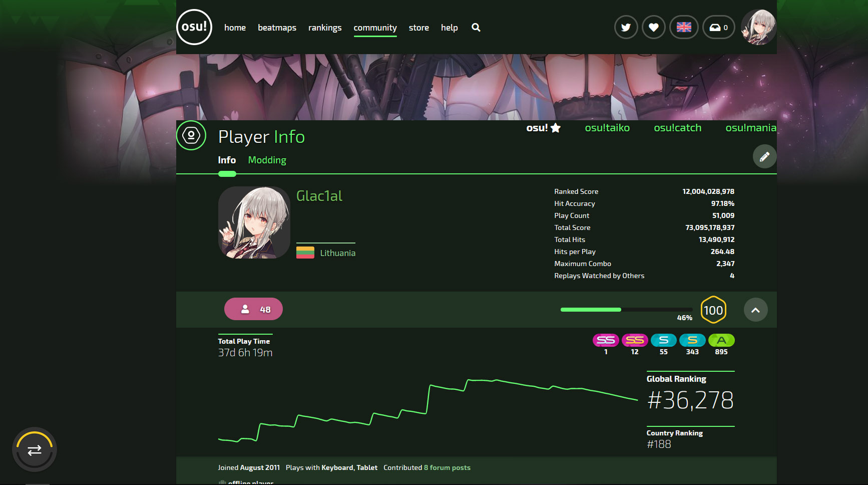Click Hits per Play value 264.48

click(722, 252)
